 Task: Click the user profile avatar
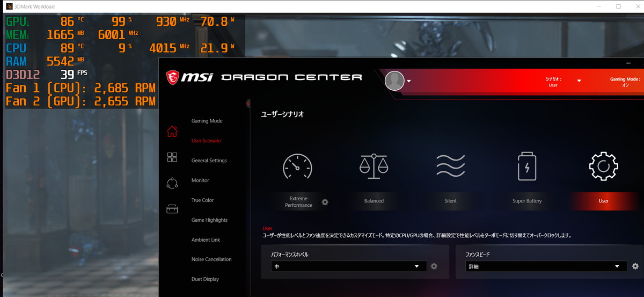coord(394,81)
